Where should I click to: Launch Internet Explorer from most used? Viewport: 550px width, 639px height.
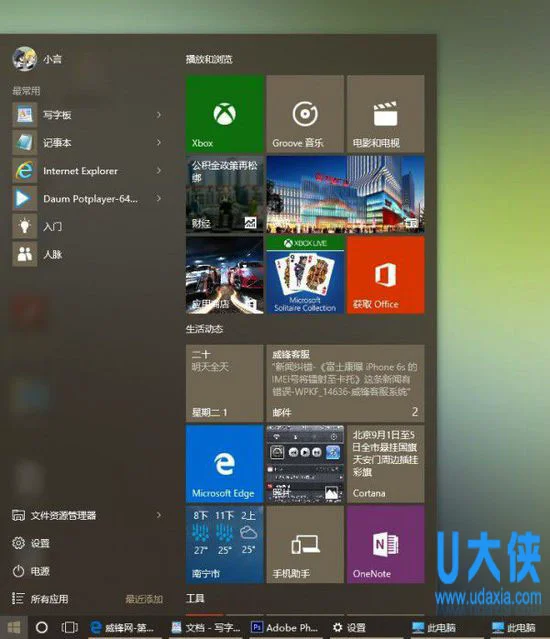90,171
